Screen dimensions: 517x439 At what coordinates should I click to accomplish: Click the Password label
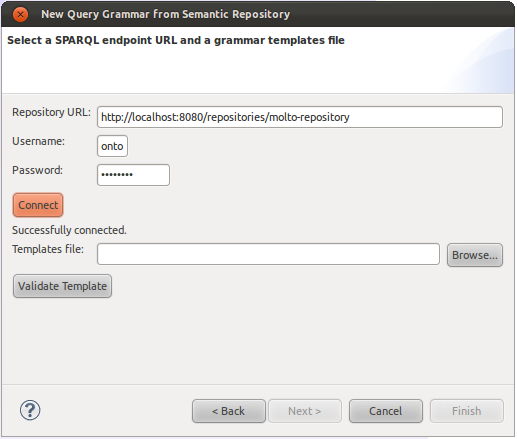click(37, 170)
